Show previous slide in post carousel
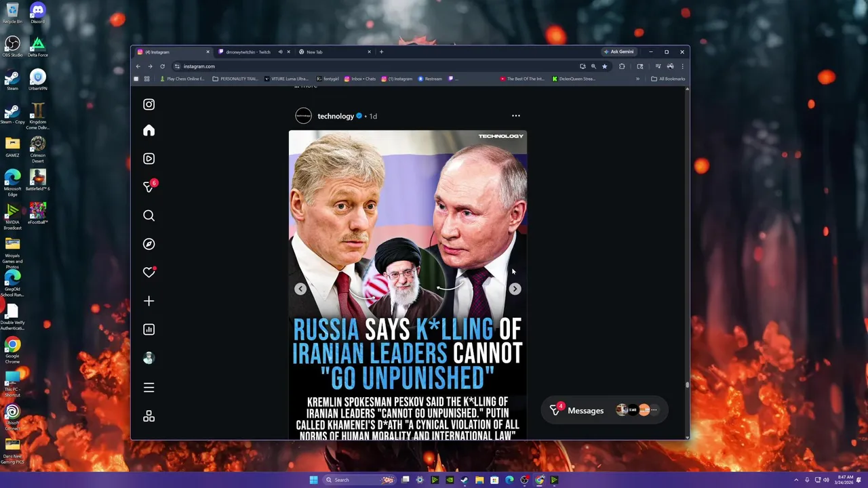This screenshot has width=868, height=488. pos(300,289)
